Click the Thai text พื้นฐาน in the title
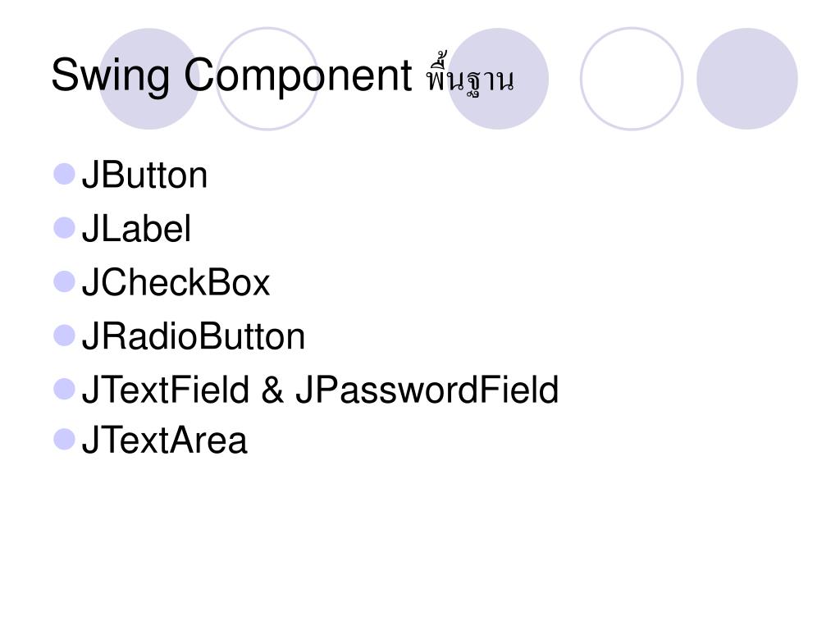This screenshot has width=840, height=630. [470, 75]
